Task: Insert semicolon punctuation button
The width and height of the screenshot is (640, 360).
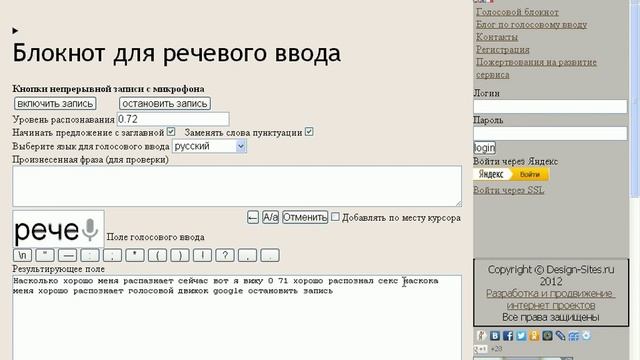Action: 112,255
